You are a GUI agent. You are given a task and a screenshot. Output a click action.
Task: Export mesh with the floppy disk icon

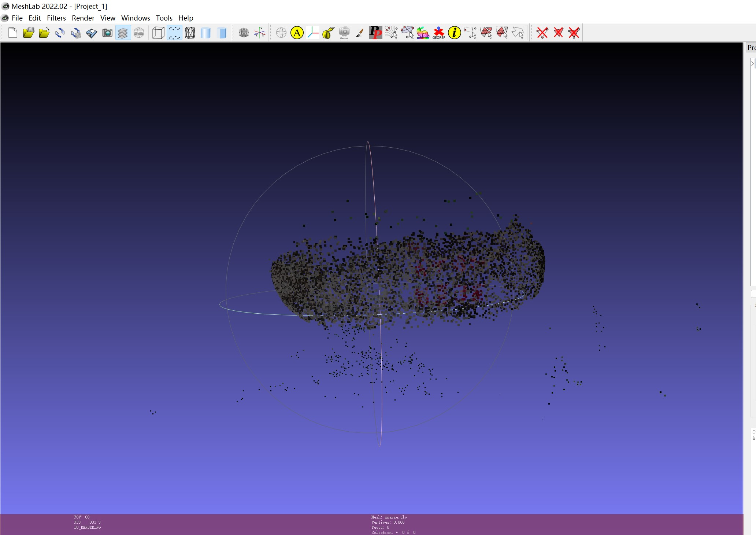pos(91,33)
